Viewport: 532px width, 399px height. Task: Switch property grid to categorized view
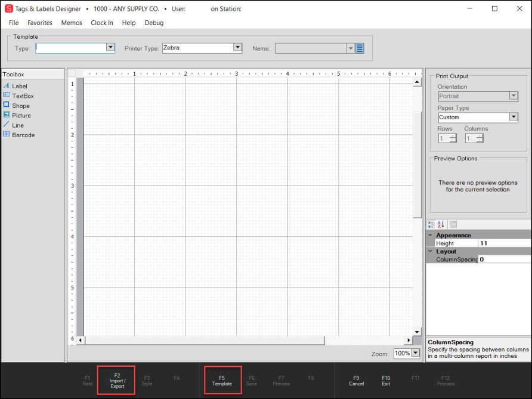point(431,224)
